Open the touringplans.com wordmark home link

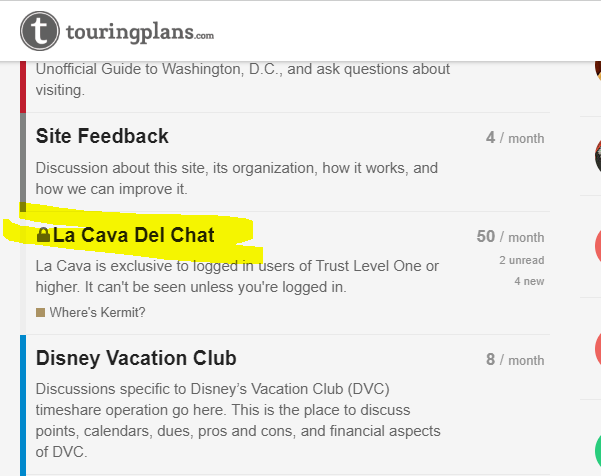(141, 32)
